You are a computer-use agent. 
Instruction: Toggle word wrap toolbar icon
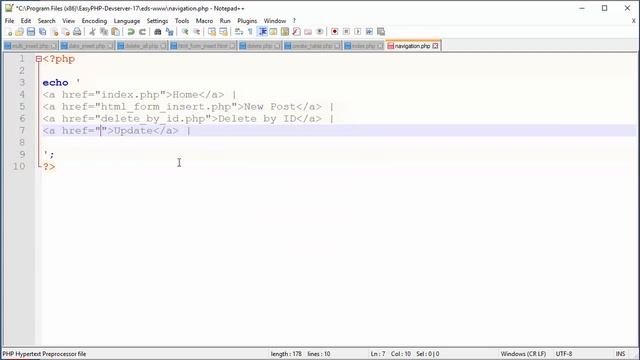[x=239, y=32]
